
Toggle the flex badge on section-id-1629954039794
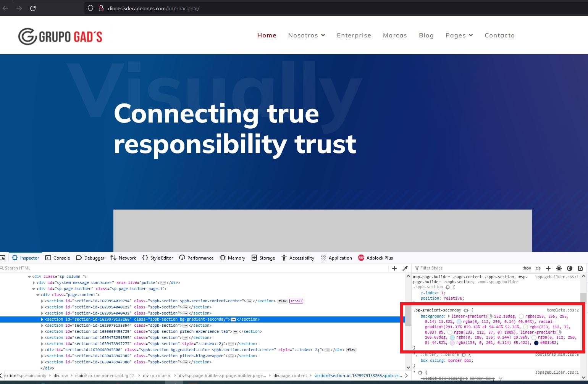coord(283,301)
